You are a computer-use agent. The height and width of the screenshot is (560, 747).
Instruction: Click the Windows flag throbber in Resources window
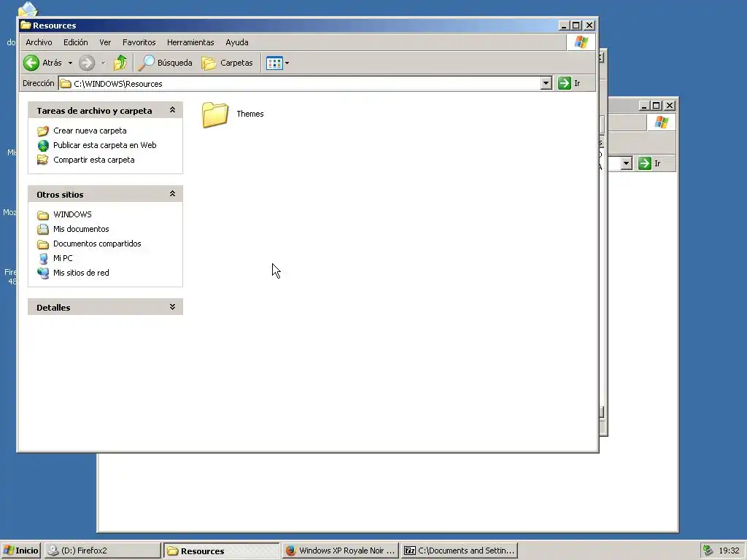pyautogui.click(x=581, y=42)
